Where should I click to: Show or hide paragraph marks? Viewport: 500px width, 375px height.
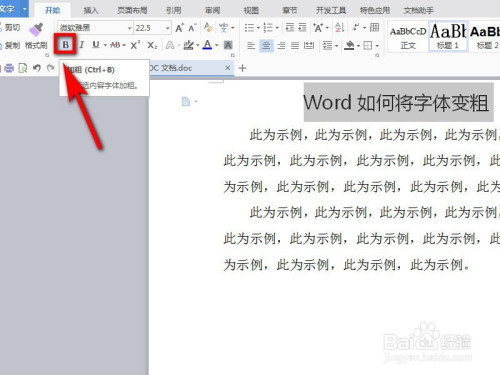point(356,27)
